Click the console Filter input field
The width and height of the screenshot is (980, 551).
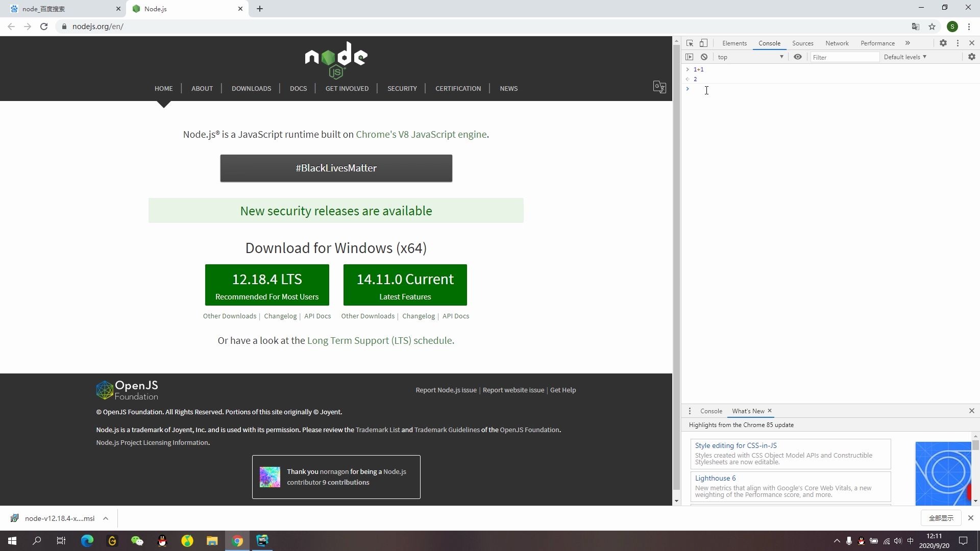point(845,57)
